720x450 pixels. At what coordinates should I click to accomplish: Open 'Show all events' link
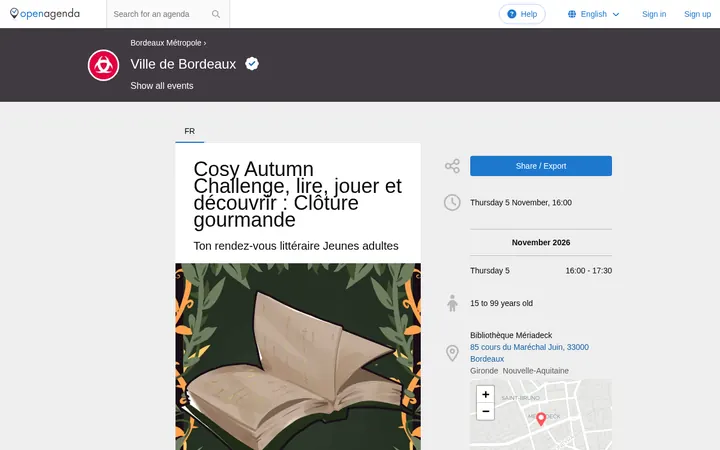click(162, 86)
